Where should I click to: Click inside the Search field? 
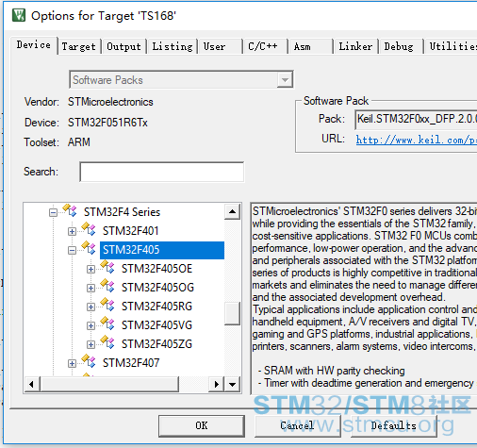(162, 172)
